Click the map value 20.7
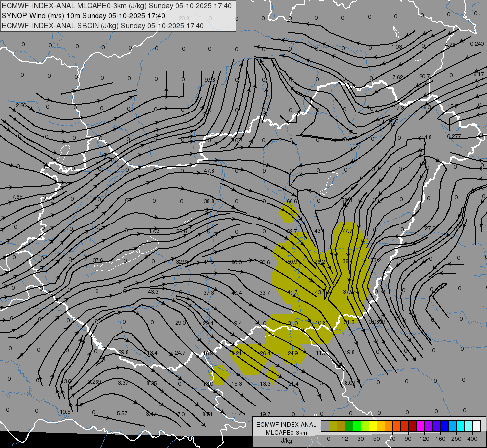This screenshot has width=487, height=448. pyautogui.click(x=425, y=76)
